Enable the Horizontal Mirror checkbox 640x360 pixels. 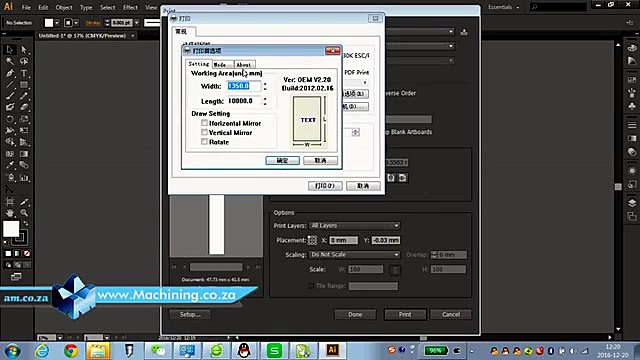pos(204,123)
